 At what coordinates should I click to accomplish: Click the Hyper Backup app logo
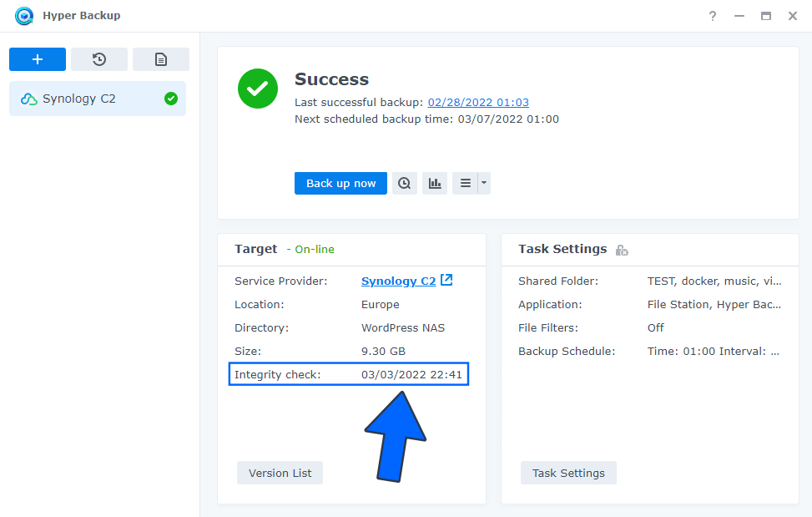click(x=24, y=16)
